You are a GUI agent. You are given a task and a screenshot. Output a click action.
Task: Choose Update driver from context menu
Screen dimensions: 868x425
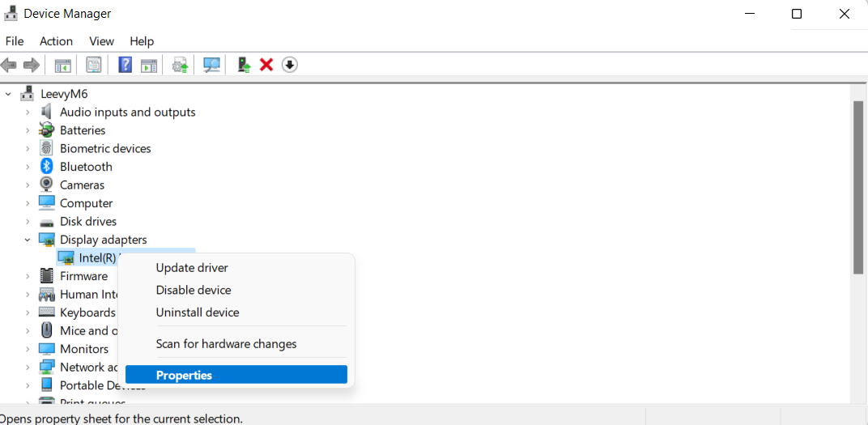click(236, 268)
